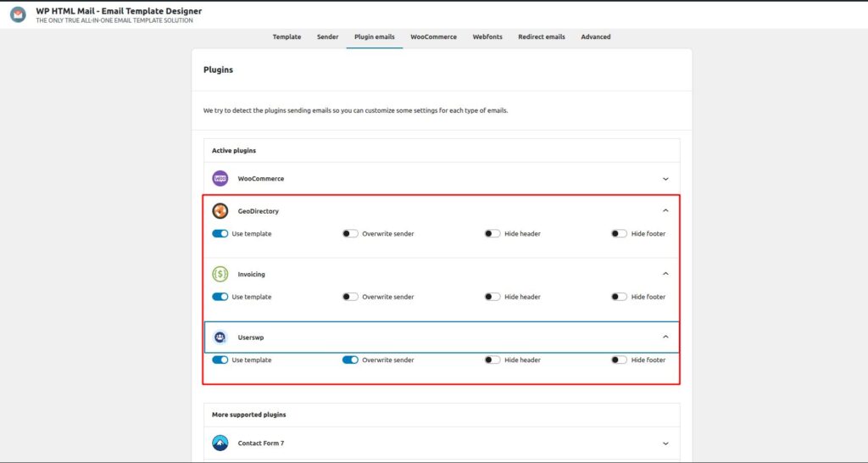Disable Use template toggle for GeoDirectory
The width and height of the screenshot is (868, 463).
220,233
